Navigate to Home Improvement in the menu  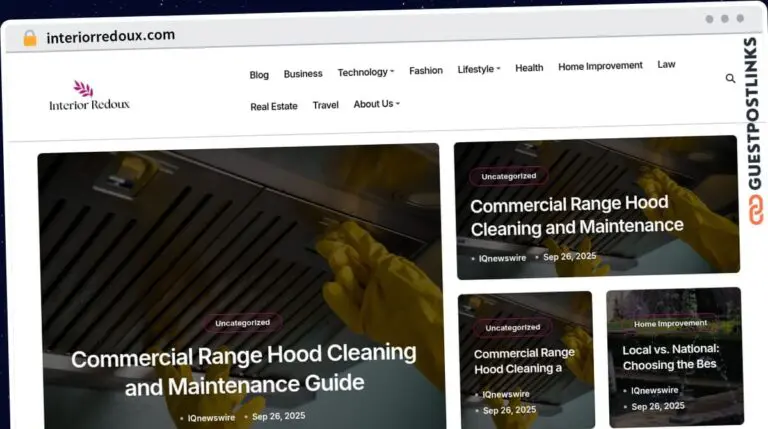pos(600,66)
